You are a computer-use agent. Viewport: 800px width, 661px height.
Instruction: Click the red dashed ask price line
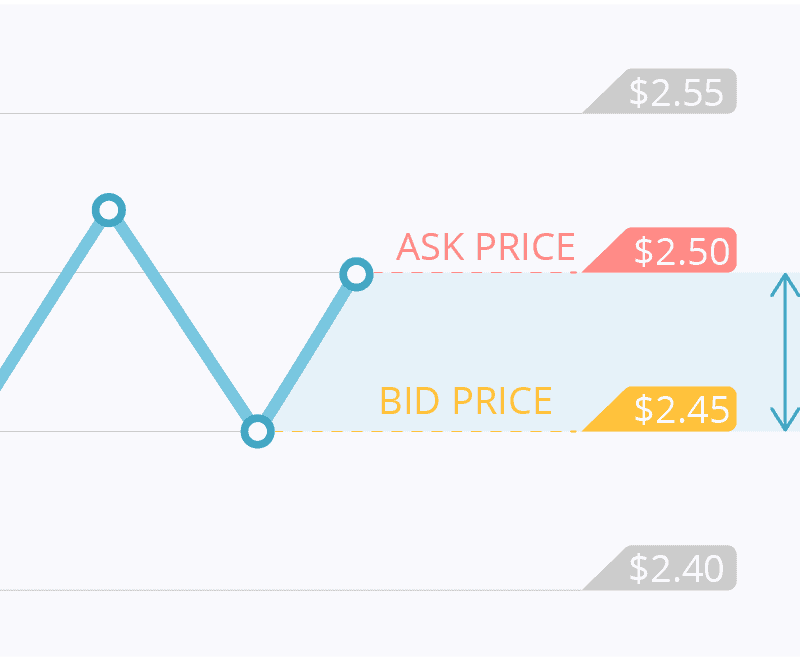tap(476, 272)
